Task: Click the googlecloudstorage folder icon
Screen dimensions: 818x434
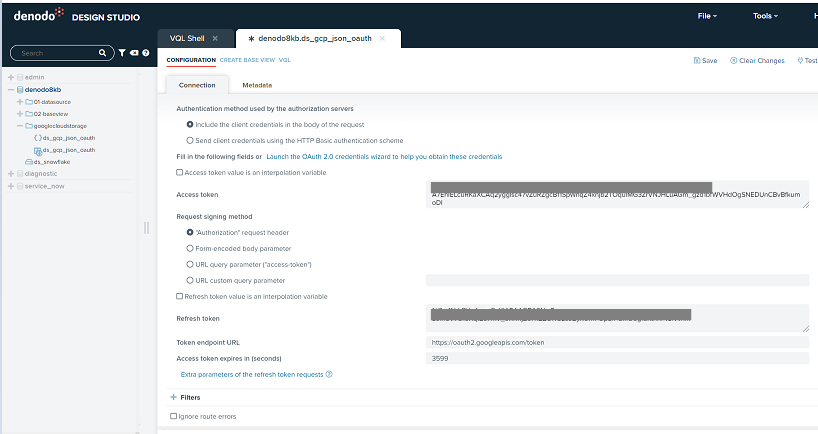Action: (x=29, y=126)
